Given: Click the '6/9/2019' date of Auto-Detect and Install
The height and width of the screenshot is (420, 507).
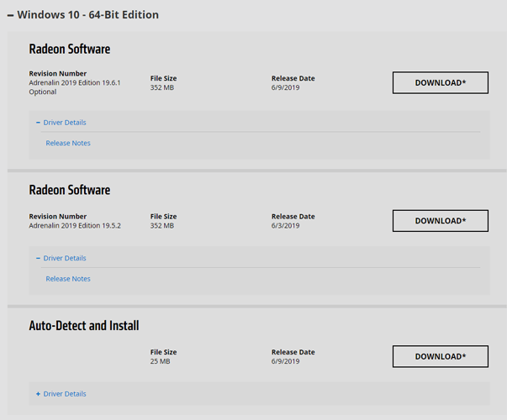Looking at the screenshot, I should (286, 361).
